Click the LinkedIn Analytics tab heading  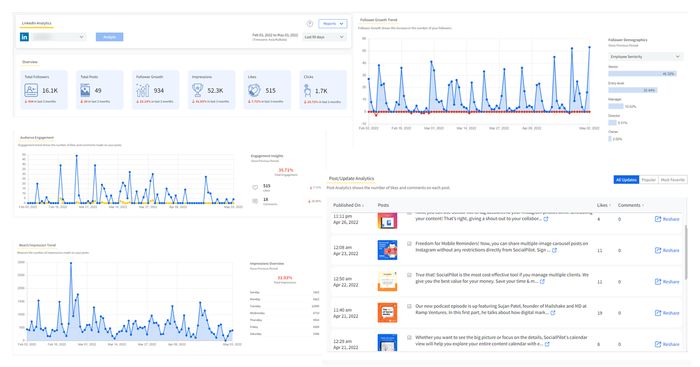point(37,23)
